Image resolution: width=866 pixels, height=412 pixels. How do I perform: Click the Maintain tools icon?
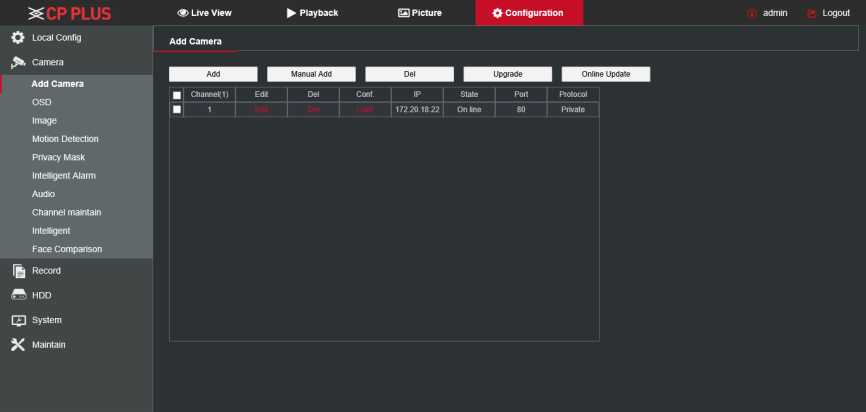click(x=17, y=345)
